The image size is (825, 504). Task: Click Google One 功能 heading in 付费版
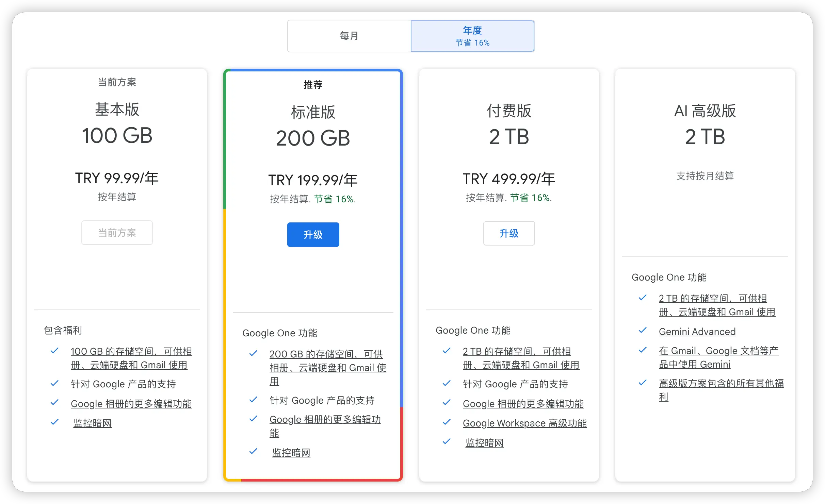coord(473,330)
